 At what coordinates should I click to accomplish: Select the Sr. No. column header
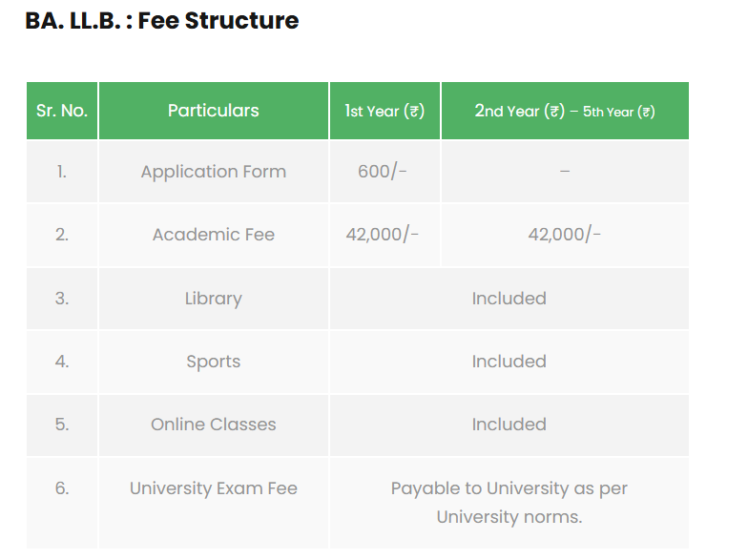pos(62,111)
